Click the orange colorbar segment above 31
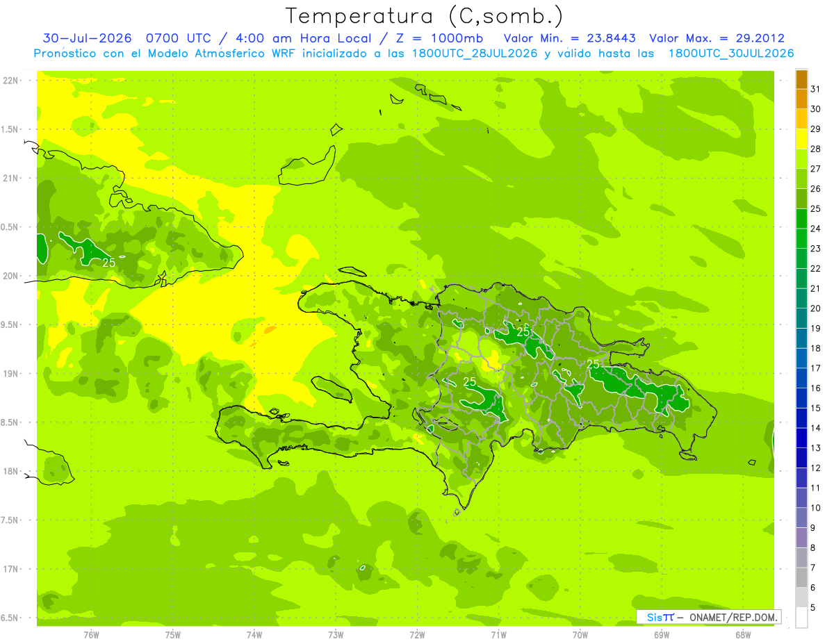Image resolution: width=834 pixels, height=644 pixels. 801,79
